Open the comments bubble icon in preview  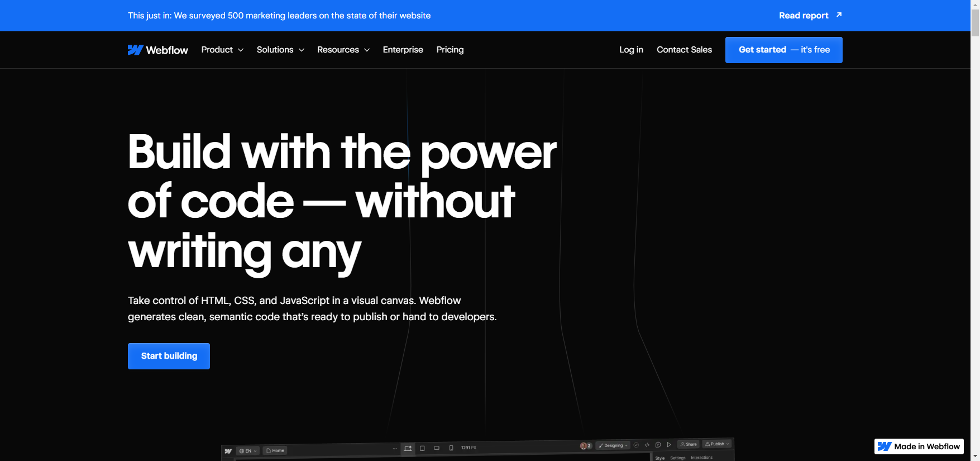coord(658,445)
